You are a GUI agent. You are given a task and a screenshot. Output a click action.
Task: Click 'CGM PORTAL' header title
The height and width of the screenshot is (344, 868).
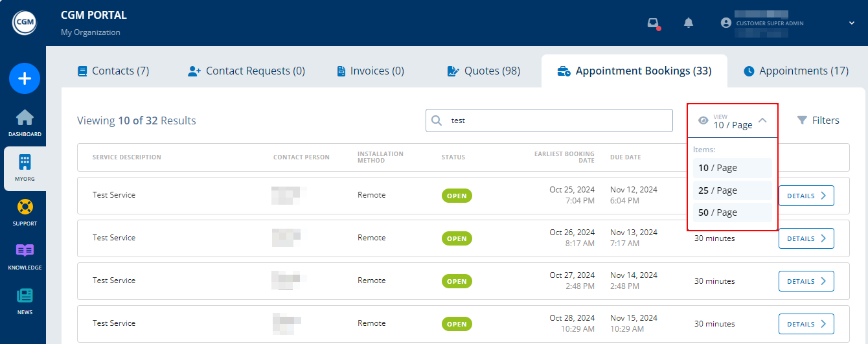(94, 15)
